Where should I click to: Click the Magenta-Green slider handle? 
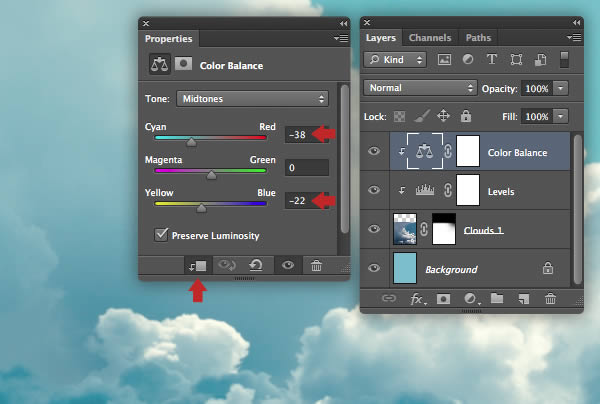[211, 175]
